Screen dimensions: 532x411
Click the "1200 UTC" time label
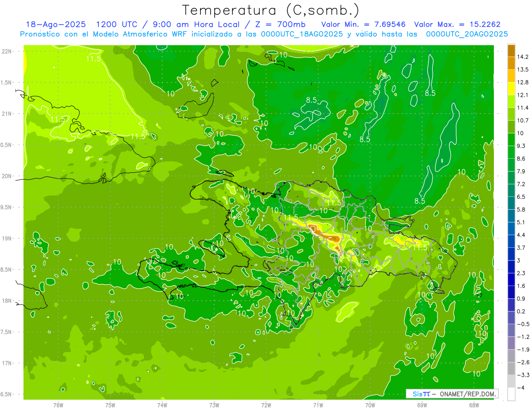tap(118, 24)
